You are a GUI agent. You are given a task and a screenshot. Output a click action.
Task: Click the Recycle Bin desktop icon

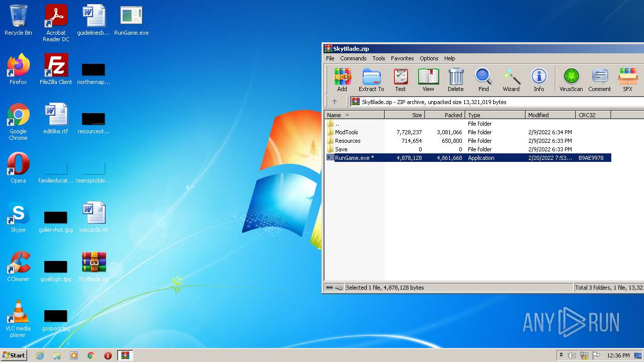pos(18,21)
